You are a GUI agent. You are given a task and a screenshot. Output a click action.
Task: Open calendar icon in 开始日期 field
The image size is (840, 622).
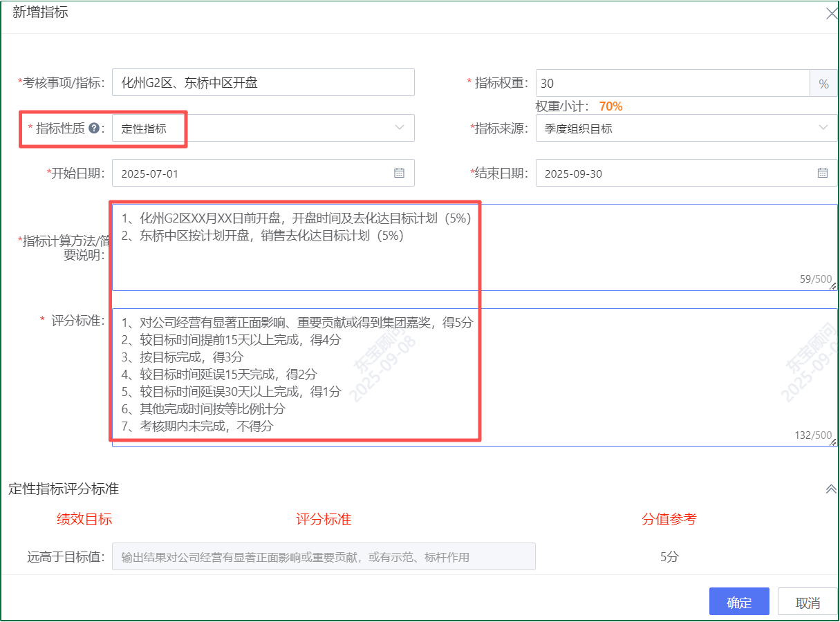pos(399,173)
